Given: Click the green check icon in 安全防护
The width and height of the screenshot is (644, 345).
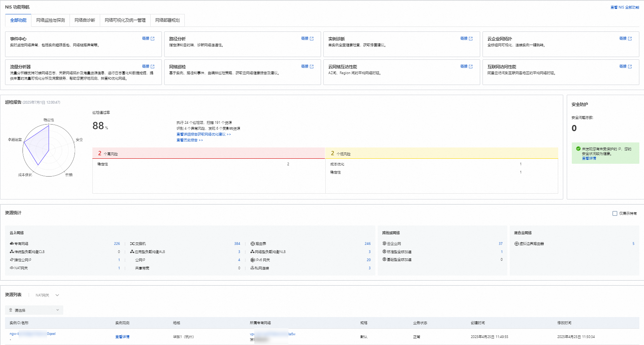Looking at the screenshot, I should click(x=578, y=149).
